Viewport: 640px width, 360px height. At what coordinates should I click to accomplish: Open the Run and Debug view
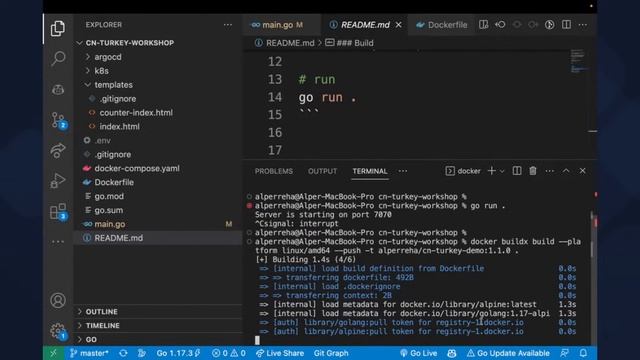coord(58,180)
